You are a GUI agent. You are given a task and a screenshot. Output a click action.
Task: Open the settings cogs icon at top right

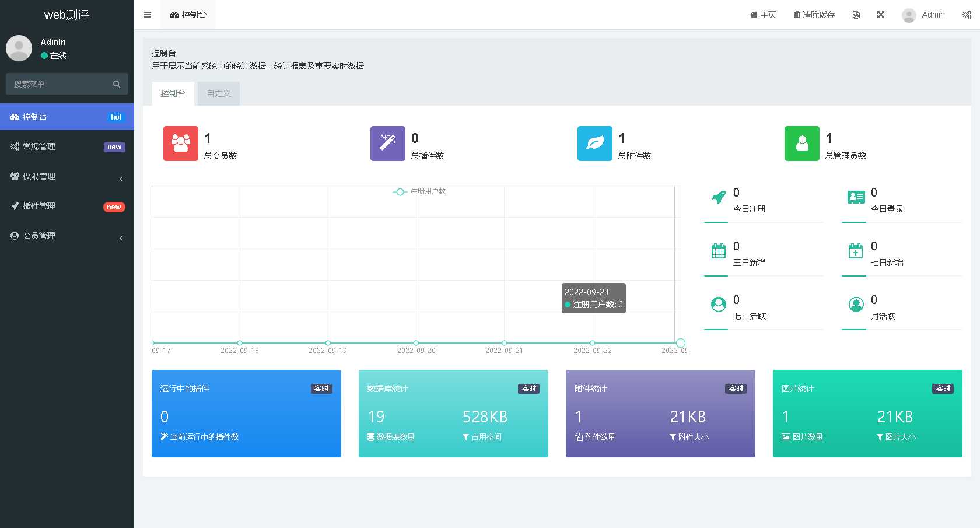tap(967, 15)
